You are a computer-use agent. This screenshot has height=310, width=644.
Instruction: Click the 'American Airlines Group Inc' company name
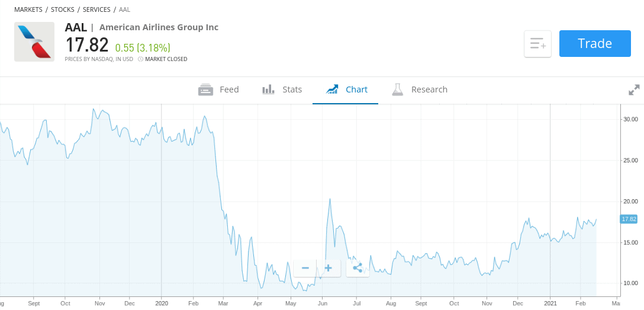(x=159, y=27)
